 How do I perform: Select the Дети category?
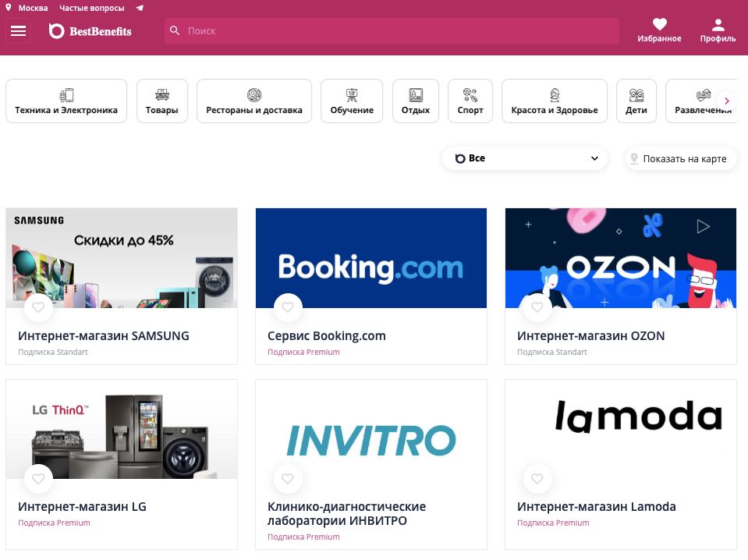[x=636, y=101]
